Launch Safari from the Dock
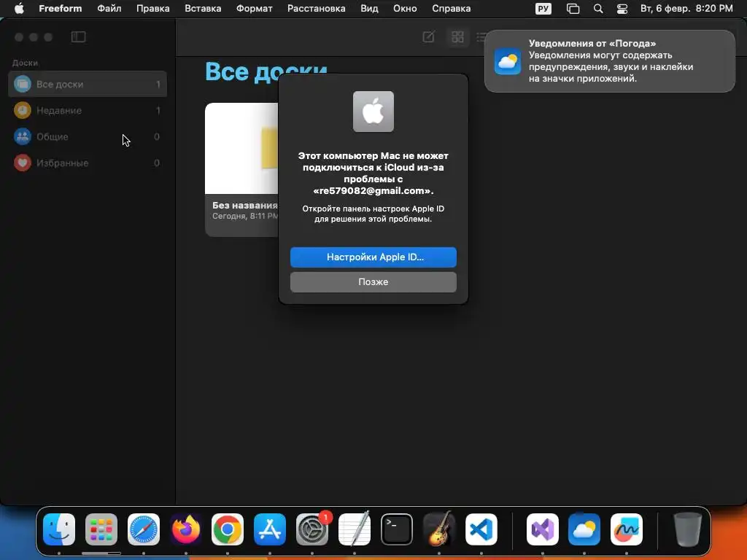The image size is (747, 560). click(144, 529)
